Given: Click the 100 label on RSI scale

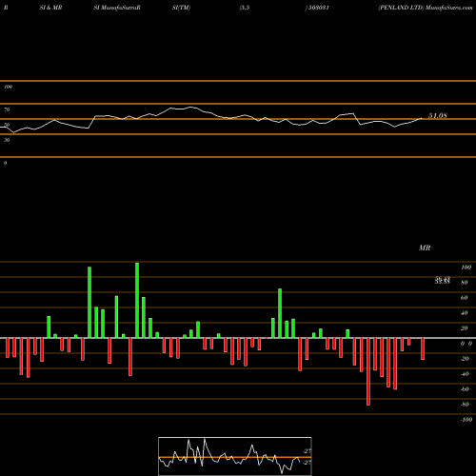Looking at the screenshot, I should click(8, 87).
